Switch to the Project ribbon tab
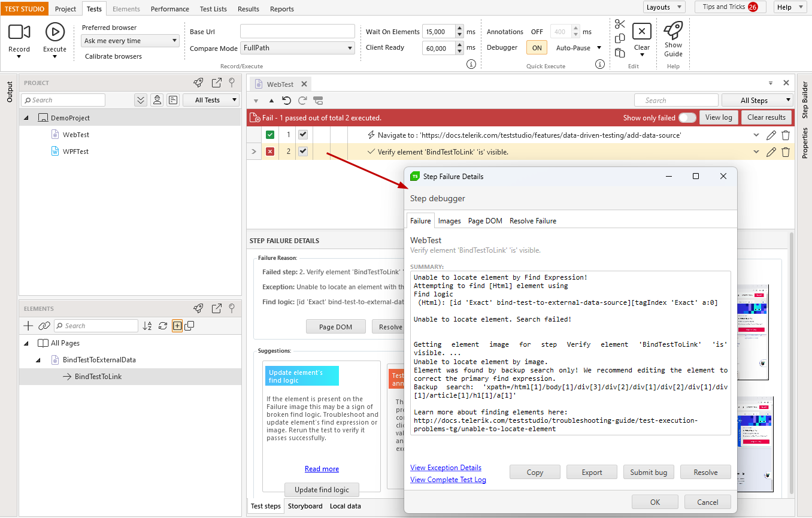This screenshot has width=812, height=518. (66, 9)
